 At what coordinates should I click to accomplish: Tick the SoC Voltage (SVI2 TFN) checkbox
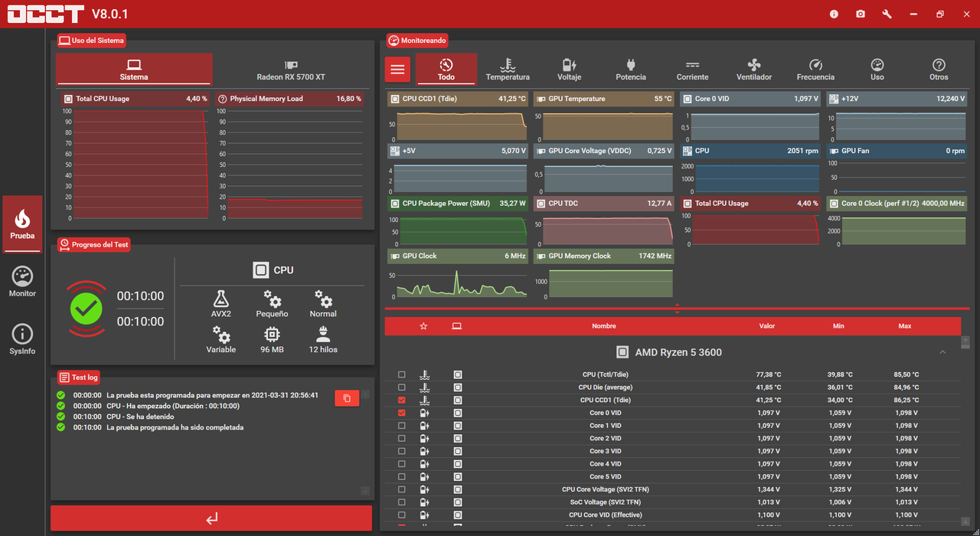(x=402, y=502)
